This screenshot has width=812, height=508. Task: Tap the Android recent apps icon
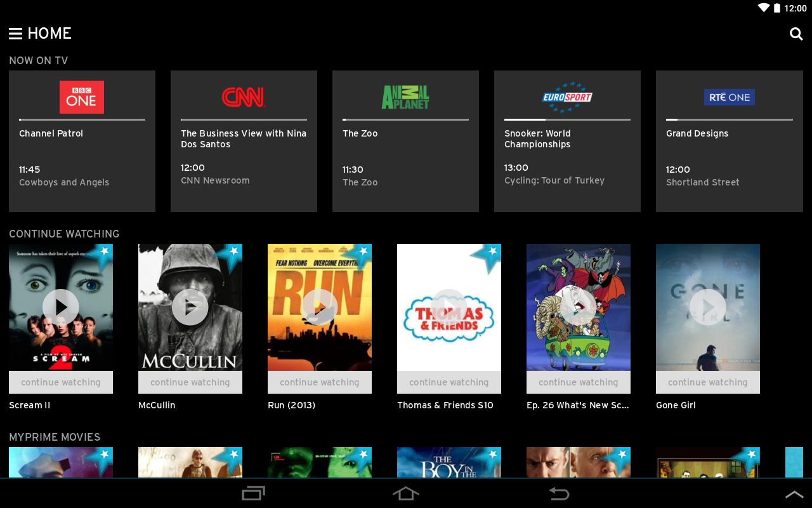(x=254, y=493)
